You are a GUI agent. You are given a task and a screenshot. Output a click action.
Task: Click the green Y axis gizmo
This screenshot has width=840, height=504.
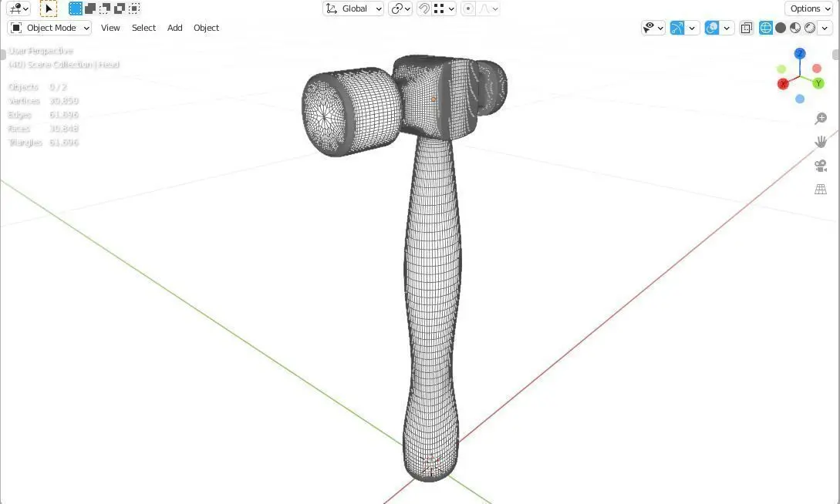(x=818, y=83)
